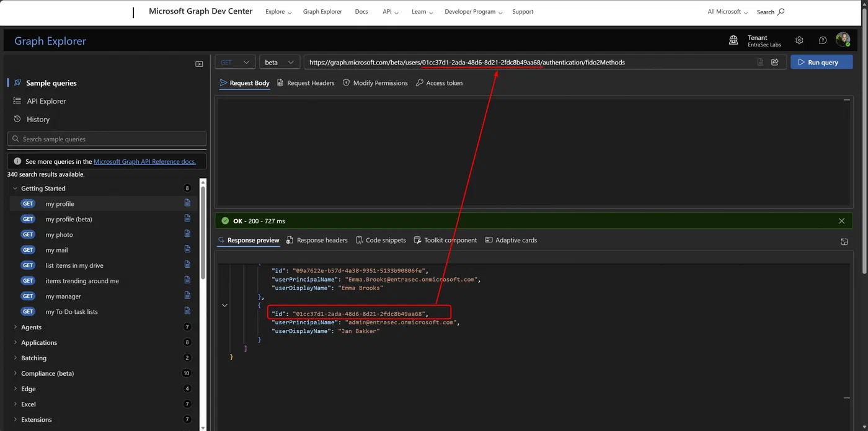
Task: Click the Tenant globe icon
Action: pos(733,40)
